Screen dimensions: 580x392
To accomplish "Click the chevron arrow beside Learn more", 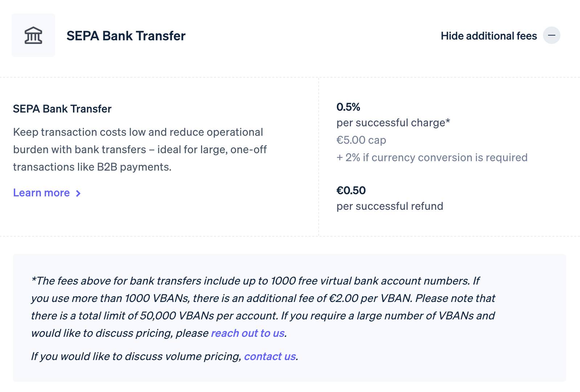I will click(x=78, y=193).
